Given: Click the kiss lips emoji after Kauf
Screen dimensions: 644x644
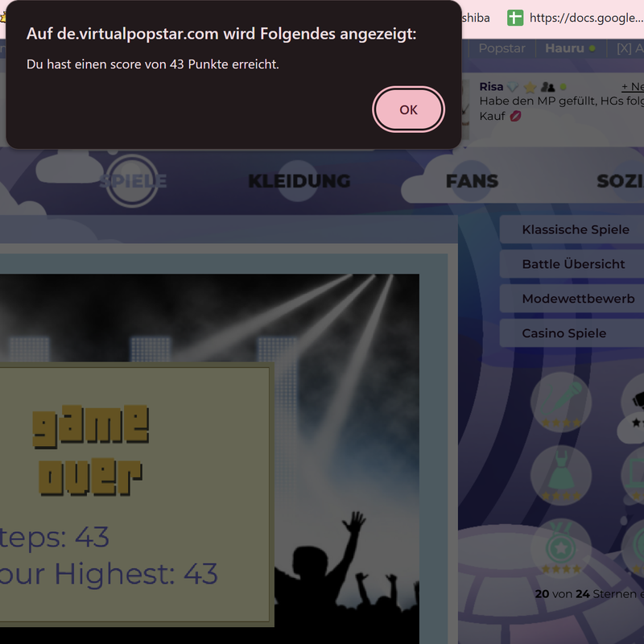Looking at the screenshot, I should 515,116.
